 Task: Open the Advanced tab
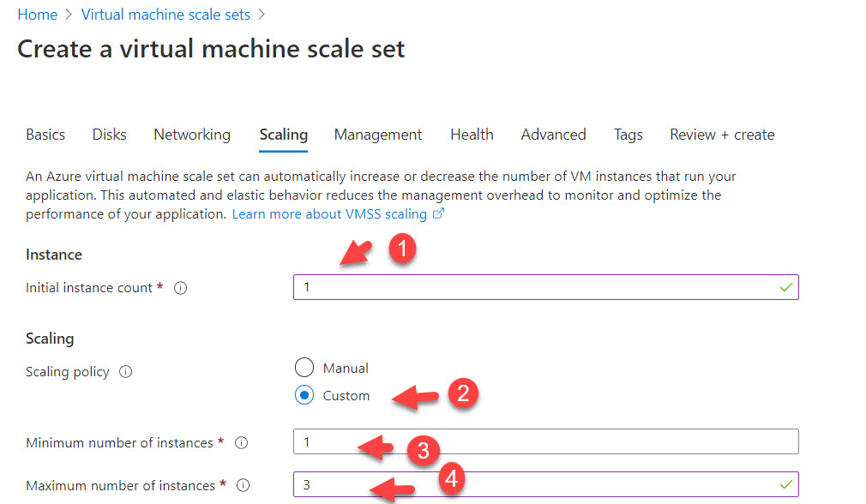(553, 135)
